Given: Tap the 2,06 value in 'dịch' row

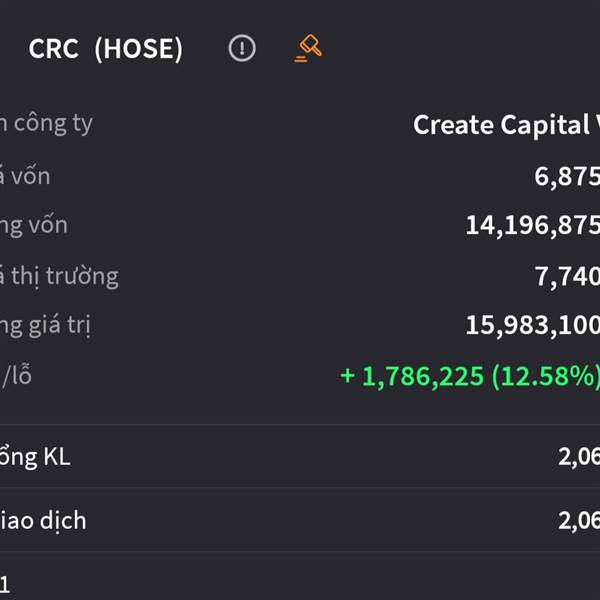Looking at the screenshot, I should (579, 521).
